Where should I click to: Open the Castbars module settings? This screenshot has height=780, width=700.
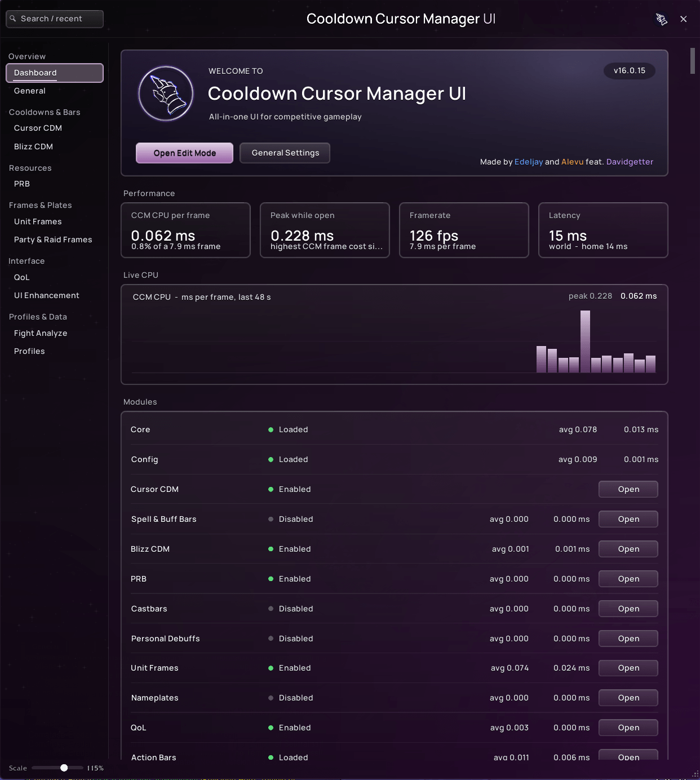pos(628,609)
